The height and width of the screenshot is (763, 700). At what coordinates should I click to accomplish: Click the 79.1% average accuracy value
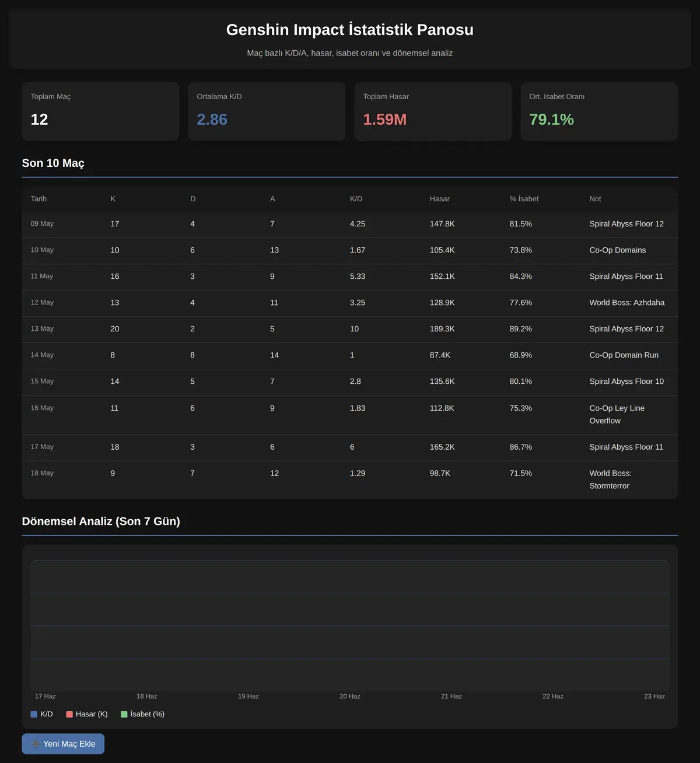click(x=551, y=120)
